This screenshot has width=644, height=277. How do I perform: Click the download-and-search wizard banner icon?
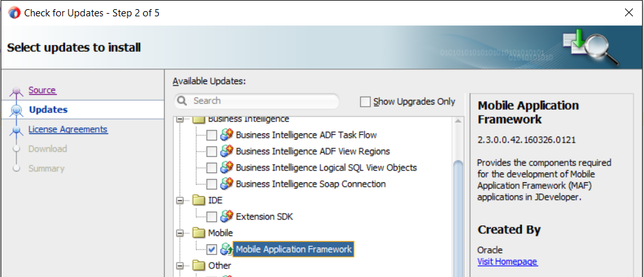pyautogui.click(x=590, y=47)
